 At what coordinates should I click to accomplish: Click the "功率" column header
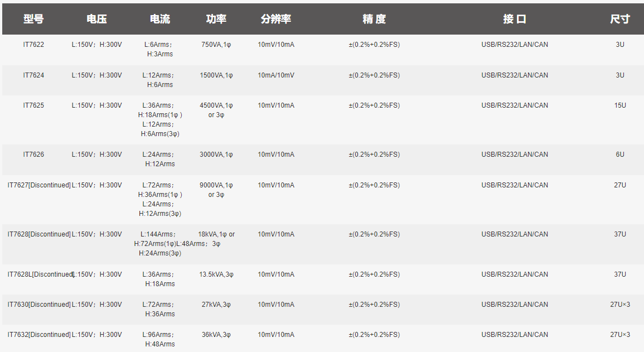coord(216,19)
